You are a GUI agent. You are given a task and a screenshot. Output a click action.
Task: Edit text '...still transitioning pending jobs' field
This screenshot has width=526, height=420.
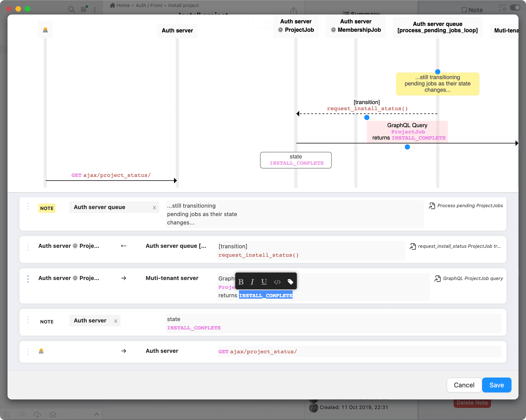click(295, 214)
